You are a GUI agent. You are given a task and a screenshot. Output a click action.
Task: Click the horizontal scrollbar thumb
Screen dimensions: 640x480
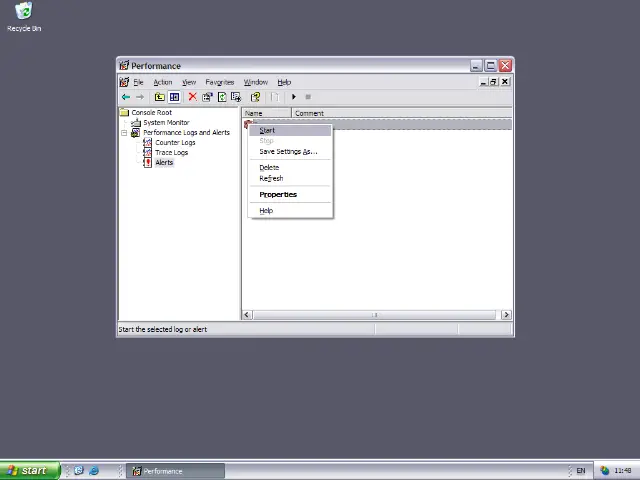[375, 315]
